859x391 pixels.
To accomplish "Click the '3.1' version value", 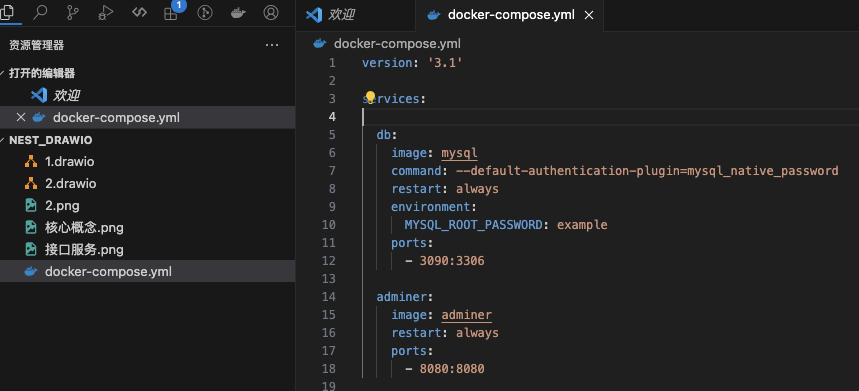I will click(445, 63).
